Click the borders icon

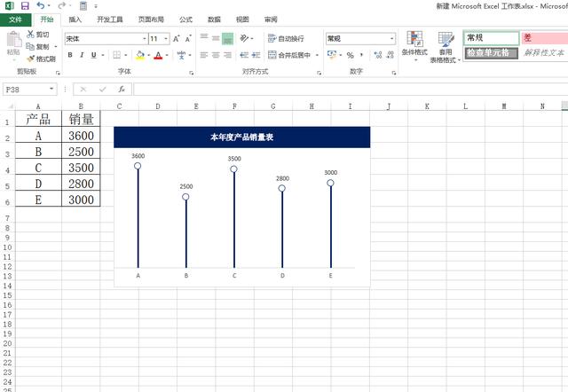[x=116, y=55]
